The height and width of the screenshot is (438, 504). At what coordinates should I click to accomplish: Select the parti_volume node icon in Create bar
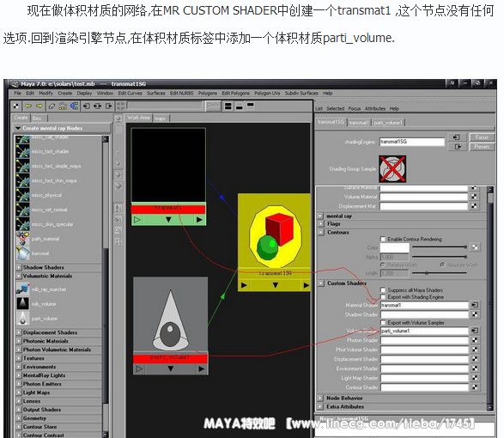(22, 319)
